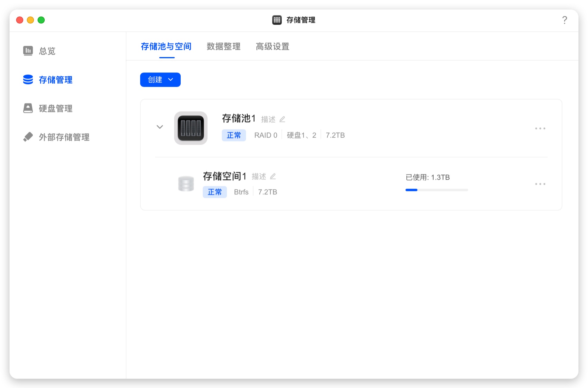The image size is (588, 388).
Task: Click the 存储池1 drive bay thumbnail icon
Action: point(191,128)
